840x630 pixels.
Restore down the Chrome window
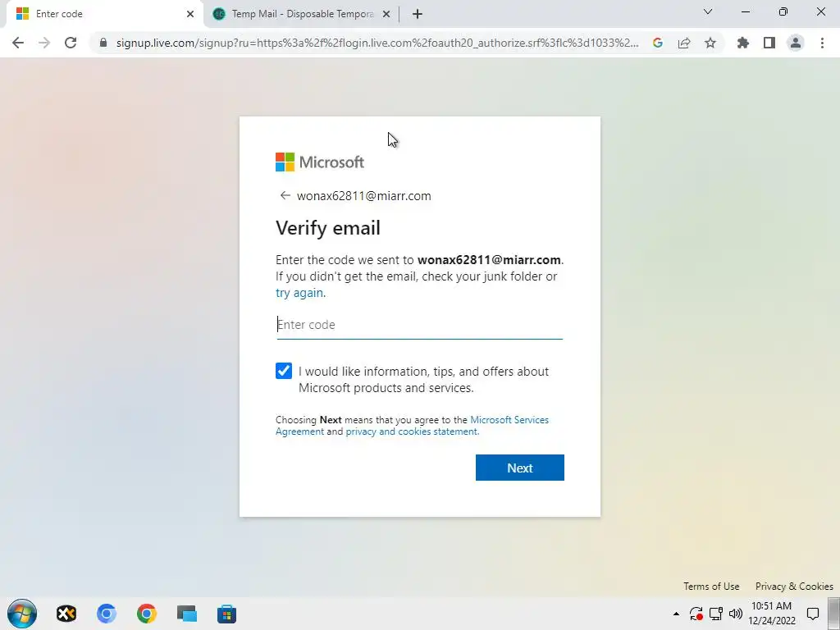pyautogui.click(x=783, y=11)
